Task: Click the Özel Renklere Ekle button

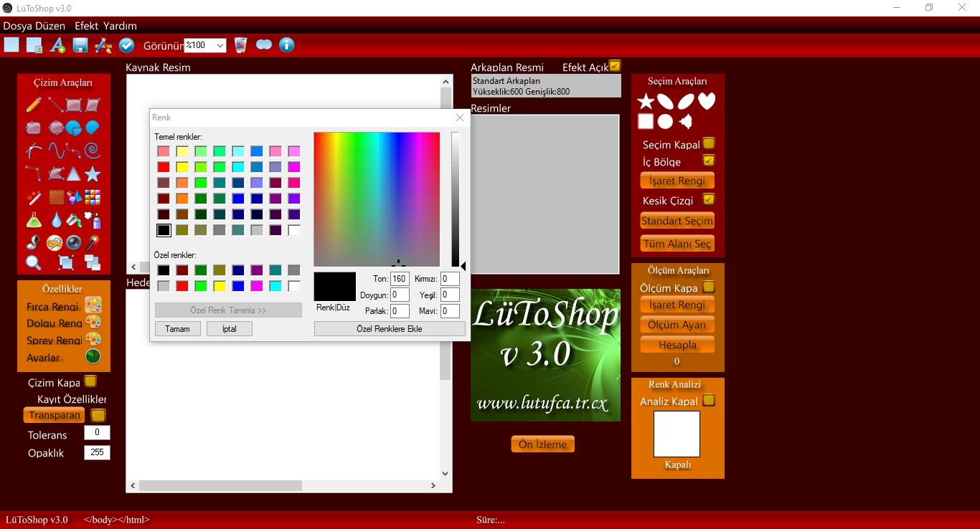Action: tap(390, 328)
